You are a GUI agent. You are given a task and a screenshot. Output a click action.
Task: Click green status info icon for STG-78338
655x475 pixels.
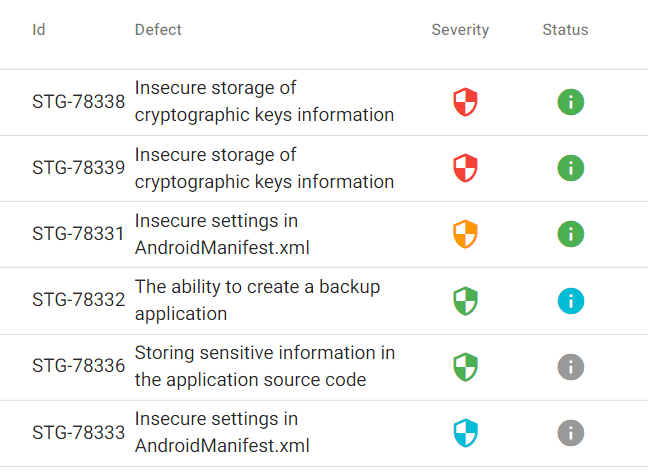[x=571, y=102]
